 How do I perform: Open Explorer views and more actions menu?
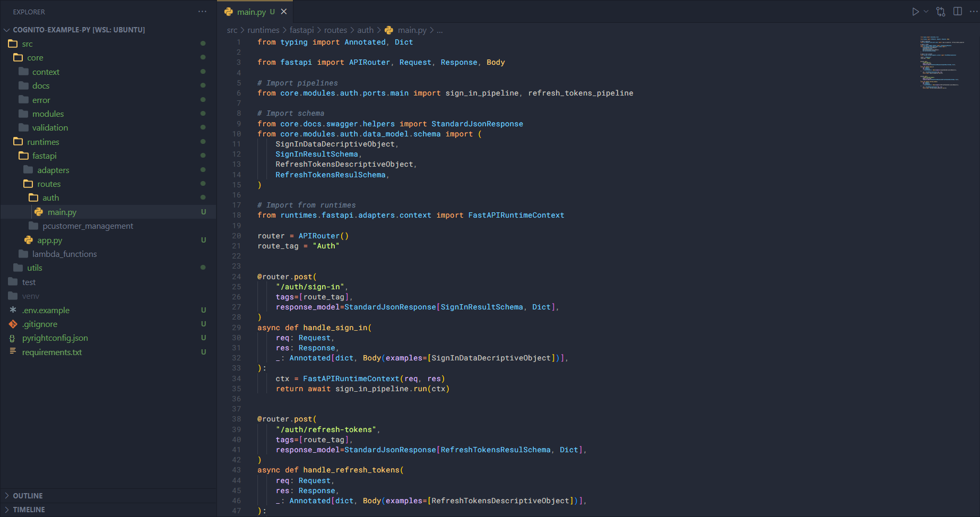click(x=202, y=12)
